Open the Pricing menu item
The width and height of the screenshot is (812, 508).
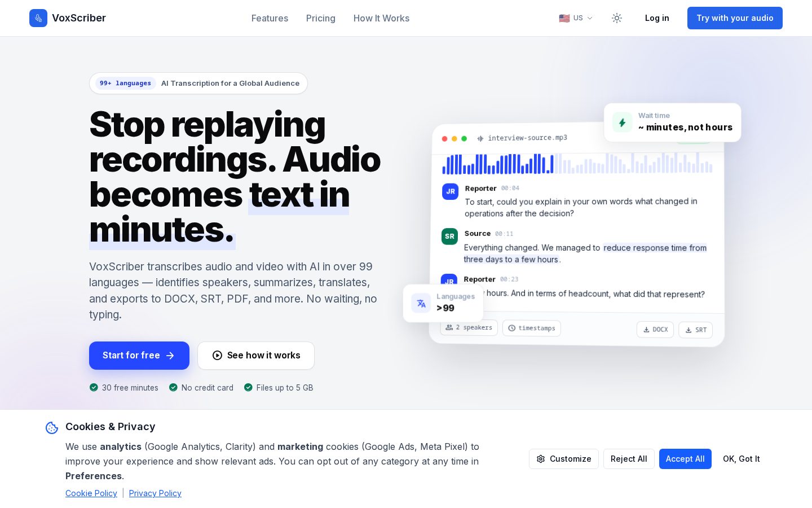pyautogui.click(x=321, y=18)
